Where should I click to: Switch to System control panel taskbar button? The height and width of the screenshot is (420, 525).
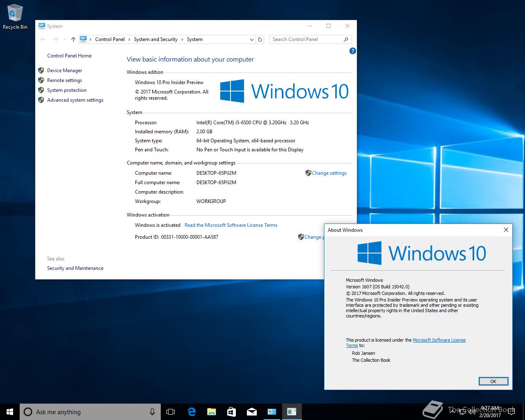272,412
